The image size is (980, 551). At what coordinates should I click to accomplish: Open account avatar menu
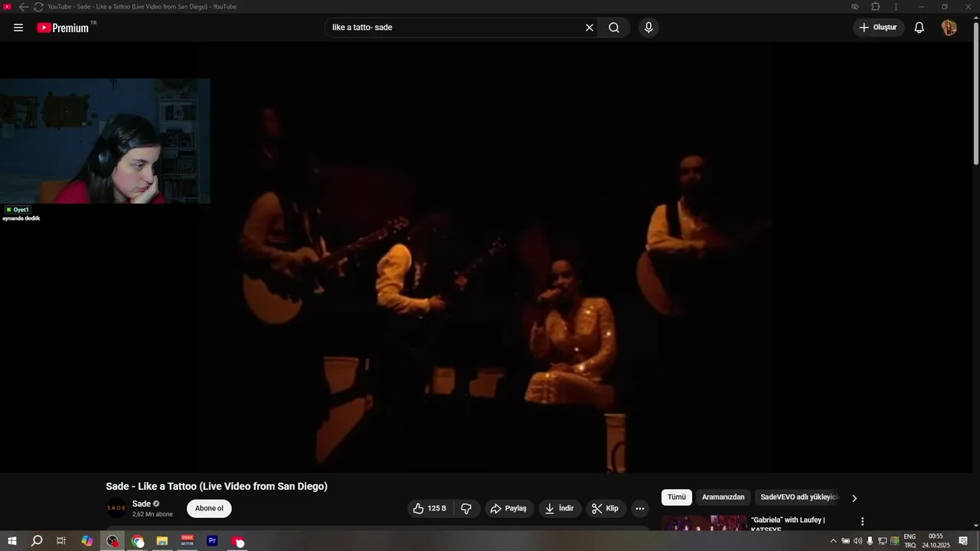[949, 28]
